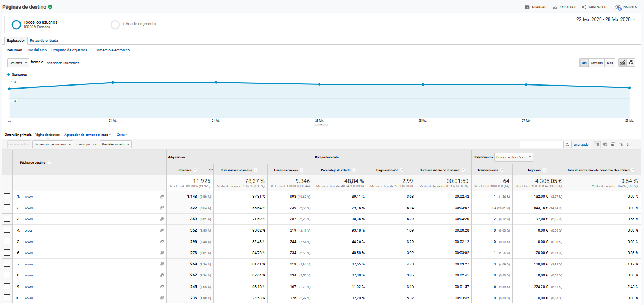Image resolution: width=644 pixels, height=305 pixels.
Task: Click the avanzado filter link
Action: tap(581, 145)
